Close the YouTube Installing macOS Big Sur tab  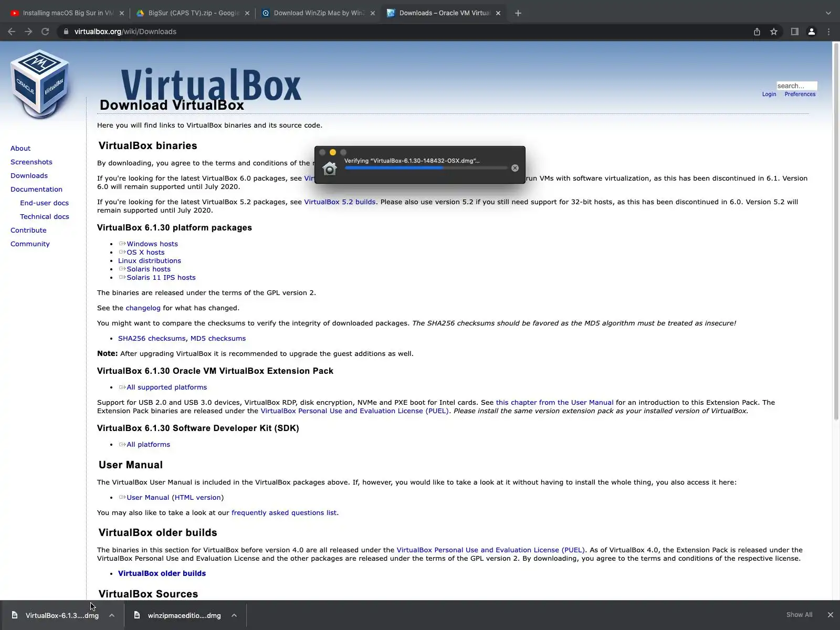click(122, 13)
